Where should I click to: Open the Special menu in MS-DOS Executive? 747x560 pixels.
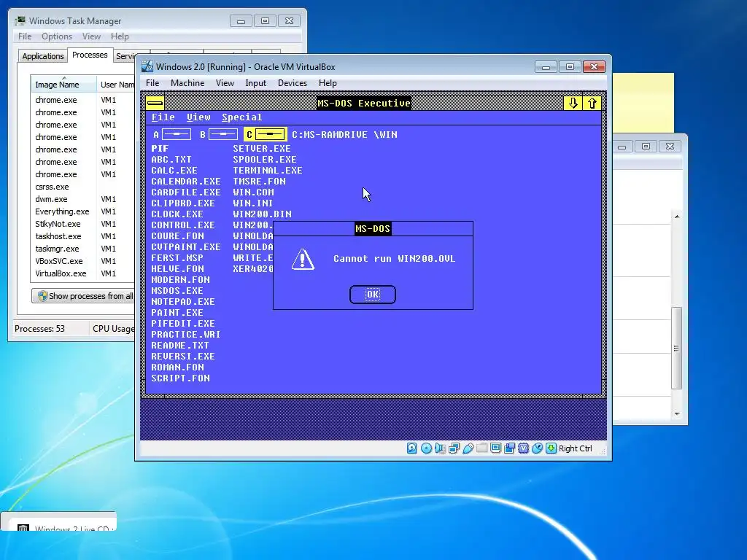point(241,117)
